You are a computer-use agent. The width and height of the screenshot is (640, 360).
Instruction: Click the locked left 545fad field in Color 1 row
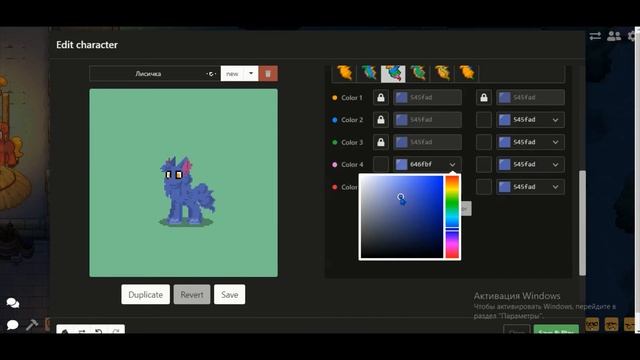[427, 98]
